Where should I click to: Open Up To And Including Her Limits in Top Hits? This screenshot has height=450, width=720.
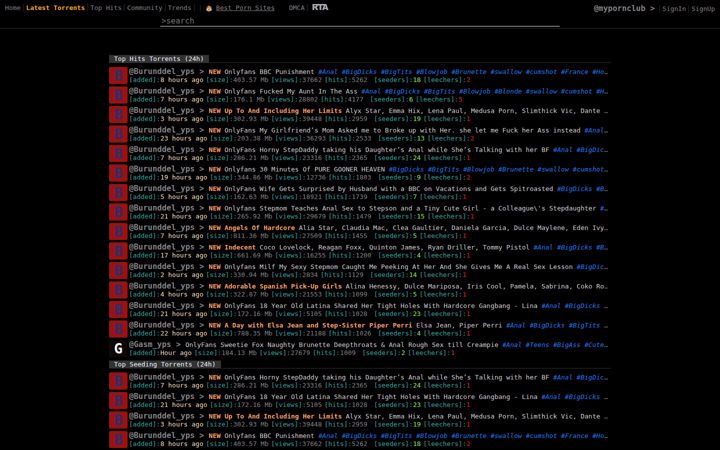coord(283,111)
